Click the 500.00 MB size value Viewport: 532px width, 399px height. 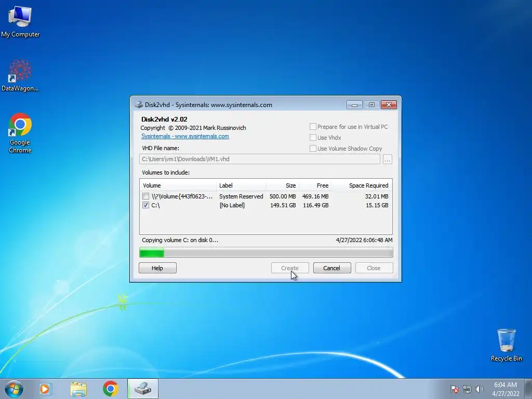tap(283, 196)
